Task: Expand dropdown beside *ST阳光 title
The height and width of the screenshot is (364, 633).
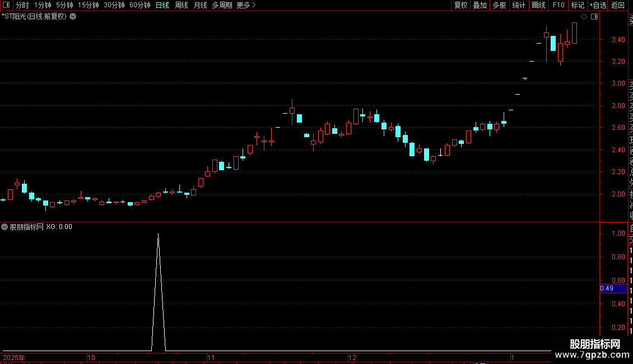Action: [x=73, y=17]
